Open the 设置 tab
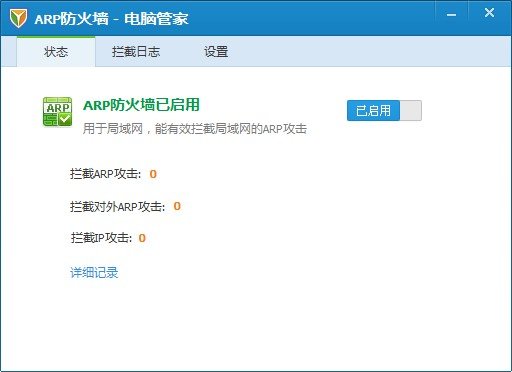 click(216, 52)
